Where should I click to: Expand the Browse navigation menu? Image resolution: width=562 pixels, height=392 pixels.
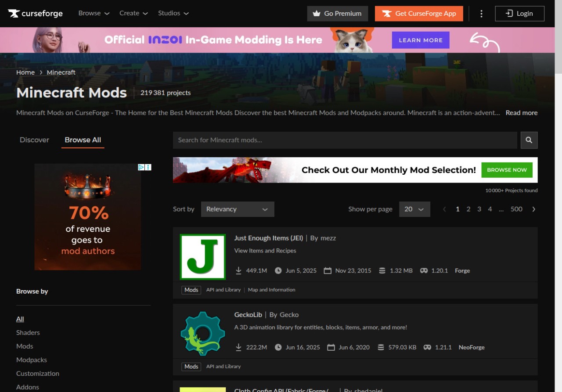(94, 13)
